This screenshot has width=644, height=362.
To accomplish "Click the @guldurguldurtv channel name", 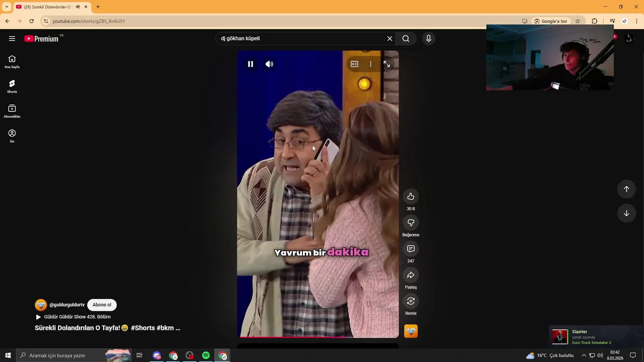I will 66,305.
